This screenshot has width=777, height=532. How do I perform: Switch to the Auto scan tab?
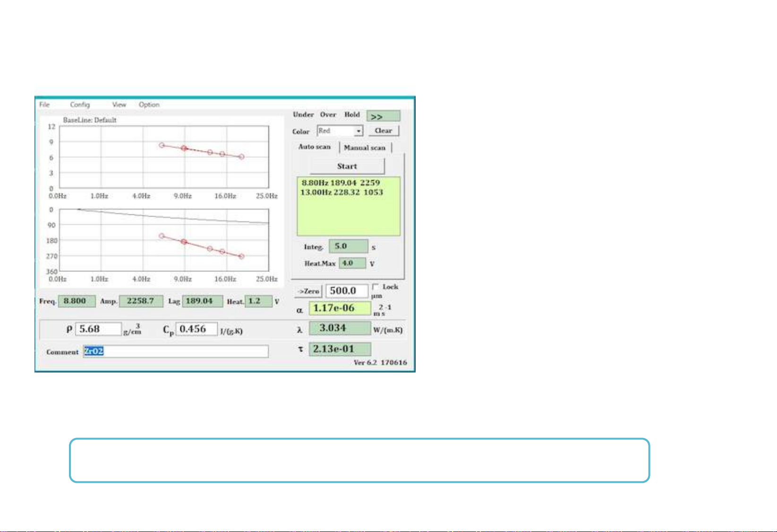click(x=315, y=147)
